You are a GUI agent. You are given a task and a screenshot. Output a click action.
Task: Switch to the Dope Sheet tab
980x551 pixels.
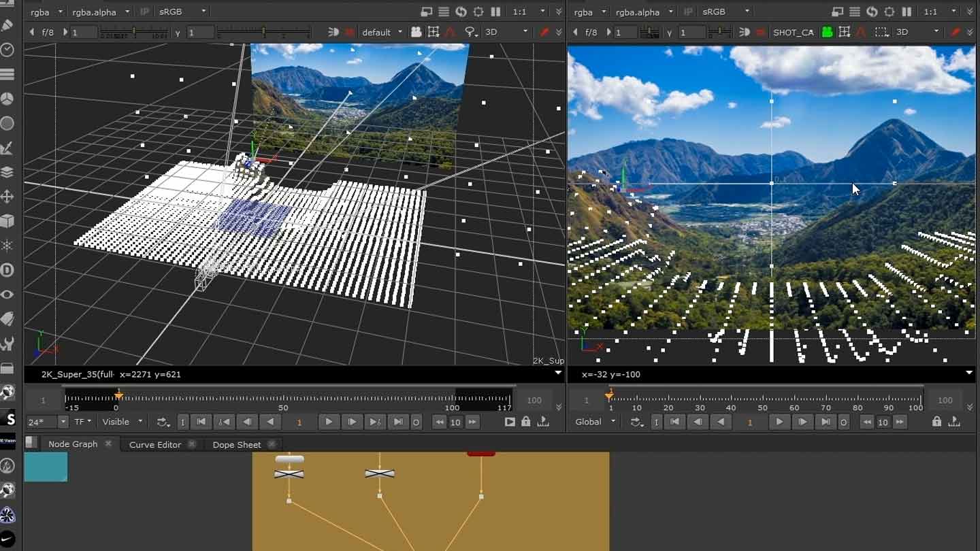coord(235,444)
